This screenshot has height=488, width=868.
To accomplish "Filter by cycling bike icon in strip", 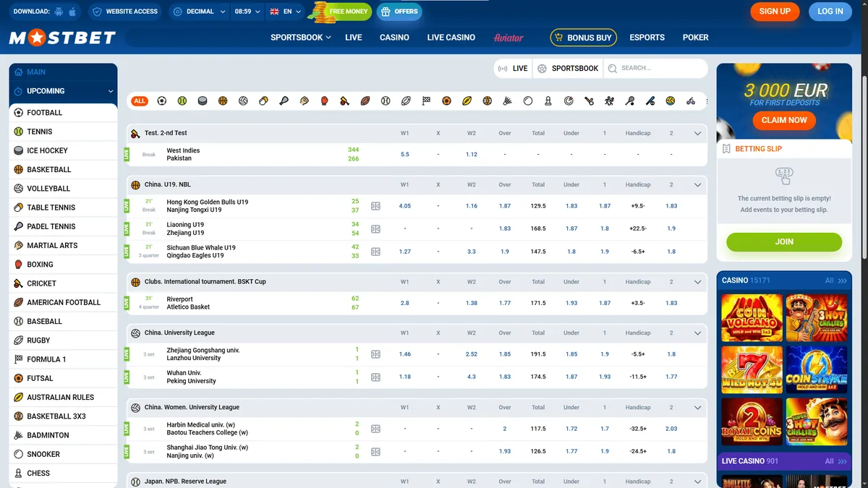I will [x=691, y=101].
